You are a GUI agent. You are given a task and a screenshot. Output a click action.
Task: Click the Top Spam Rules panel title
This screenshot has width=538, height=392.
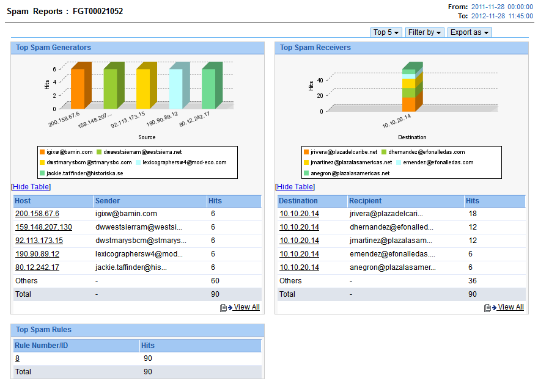tap(43, 330)
